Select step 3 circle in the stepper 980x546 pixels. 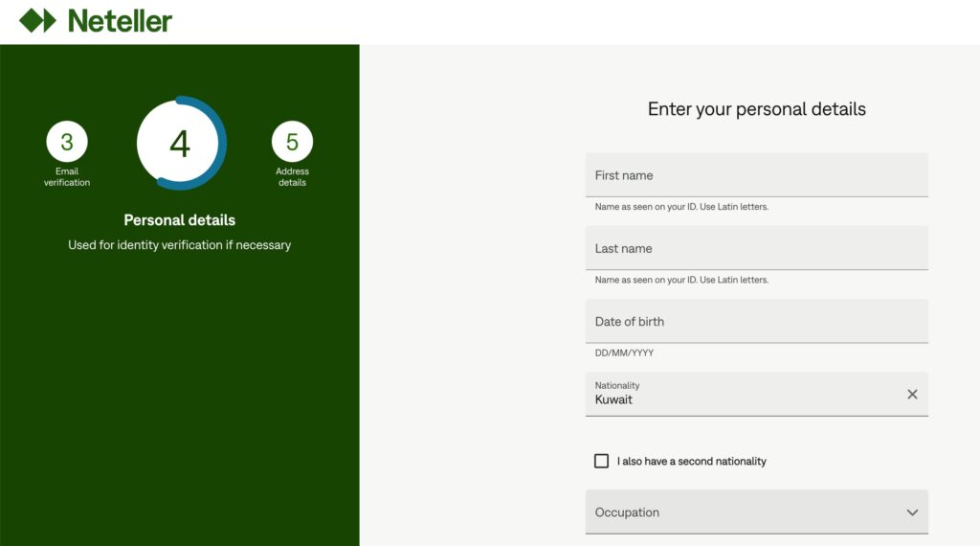pyautogui.click(x=67, y=143)
